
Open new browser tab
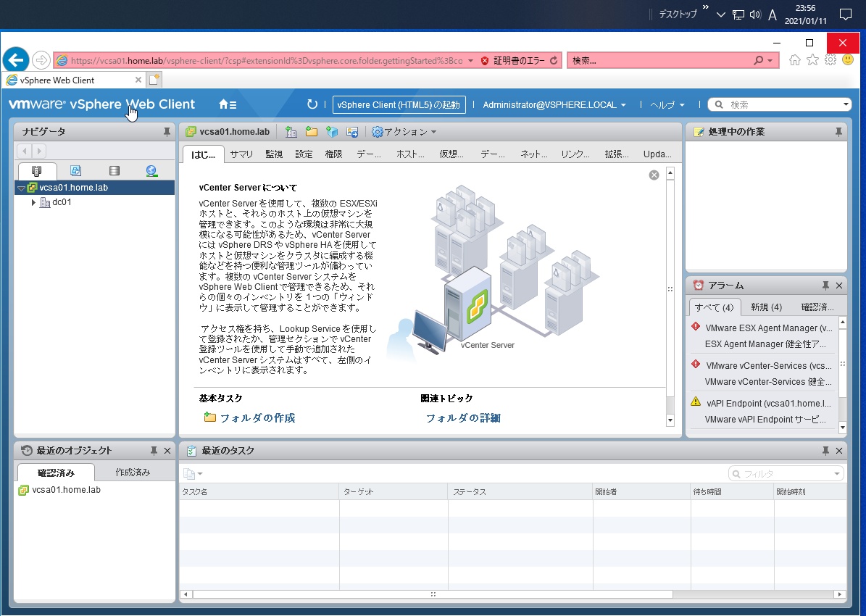coord(154,80)
